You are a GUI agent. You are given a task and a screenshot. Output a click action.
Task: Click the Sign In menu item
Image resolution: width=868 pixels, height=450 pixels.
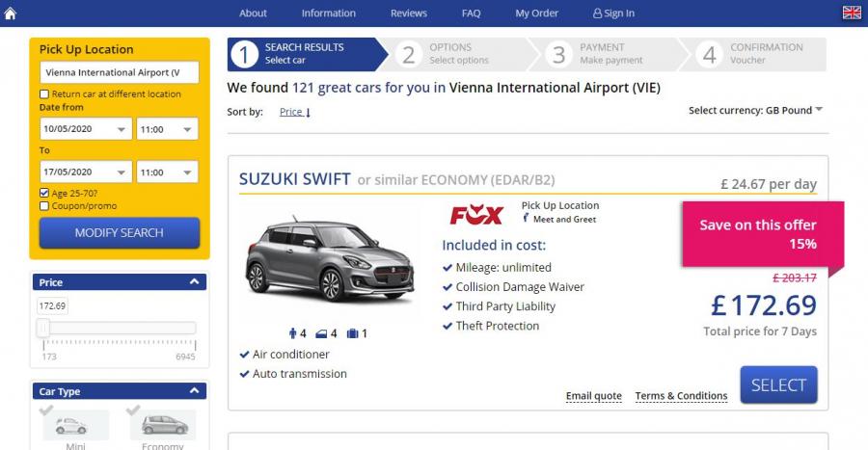pyautogui.click(x=614, y=13)
